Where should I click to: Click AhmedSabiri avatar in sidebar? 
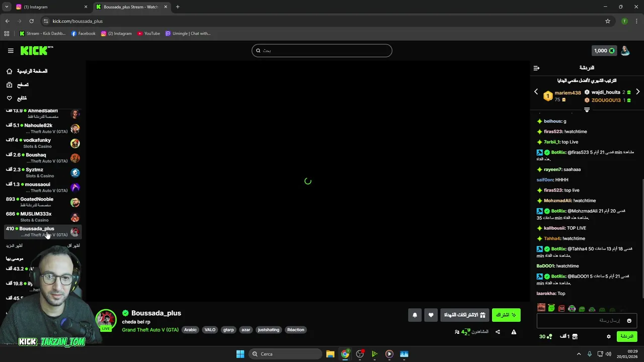[x=75, y=114]
